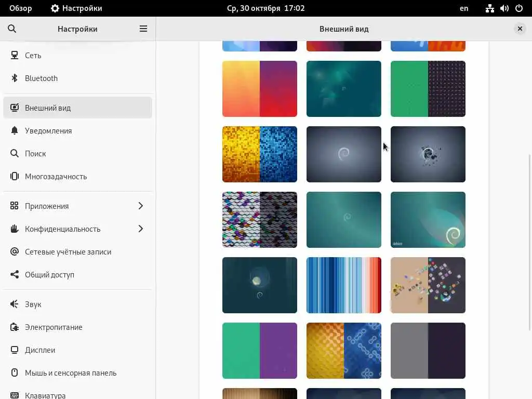Choose the yellow and blue geometric pattern wallpaper
The image size is (532, 399).
click(x=344, y=351)
